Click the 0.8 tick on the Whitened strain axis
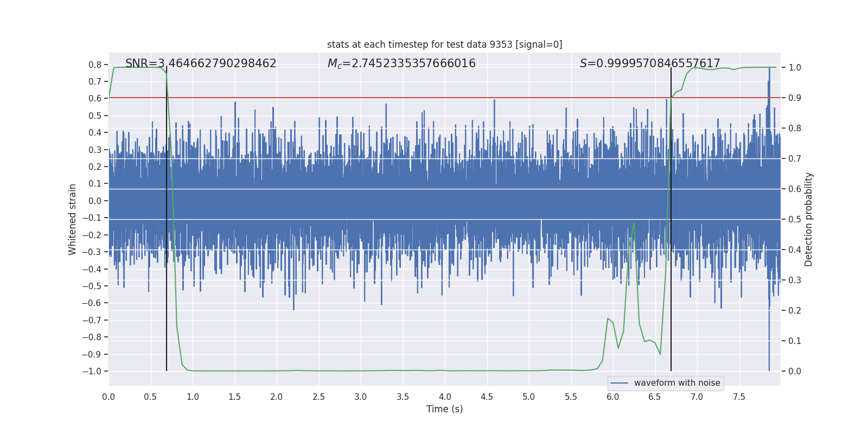 coord(95,65)
